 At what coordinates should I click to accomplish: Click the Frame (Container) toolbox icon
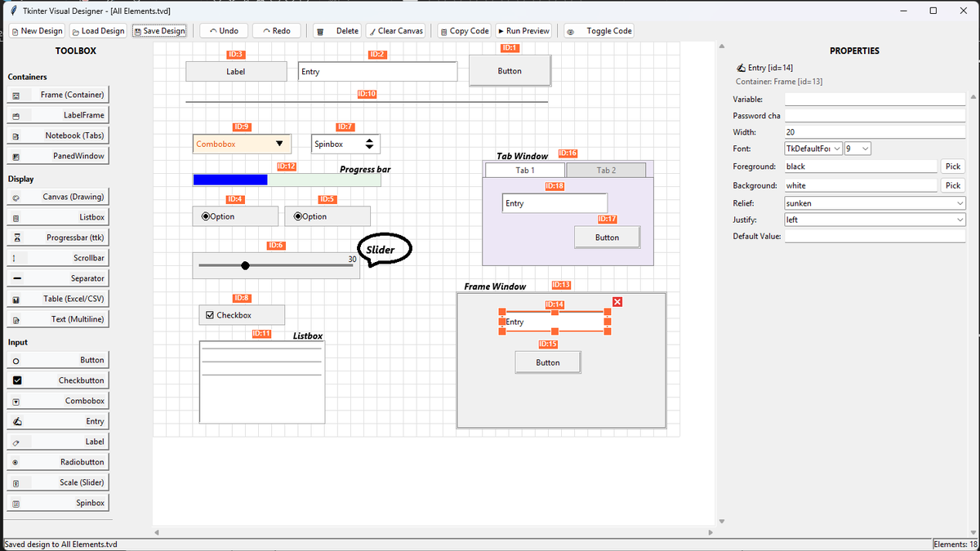tap(16, 96)
